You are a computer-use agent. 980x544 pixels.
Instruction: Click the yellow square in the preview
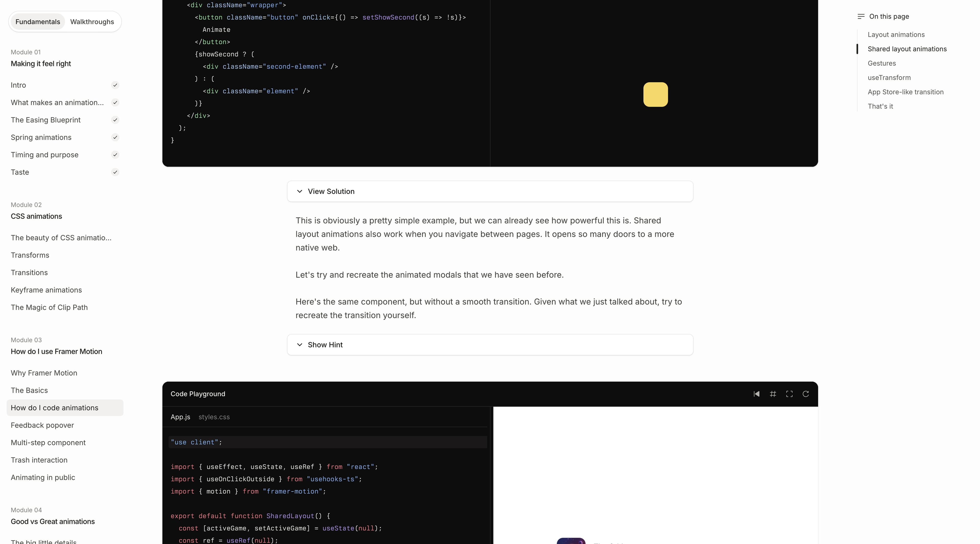tap(655, 95)
